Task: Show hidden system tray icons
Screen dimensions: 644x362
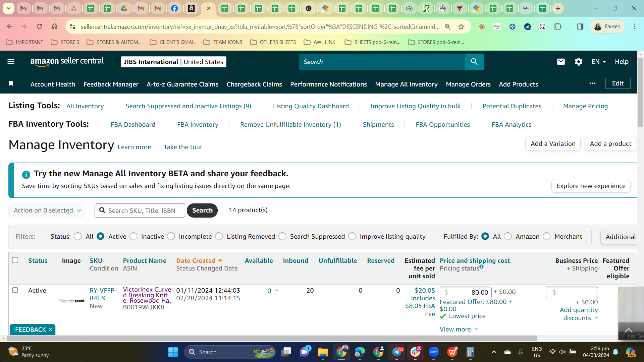Action: (x=494, y=352)
